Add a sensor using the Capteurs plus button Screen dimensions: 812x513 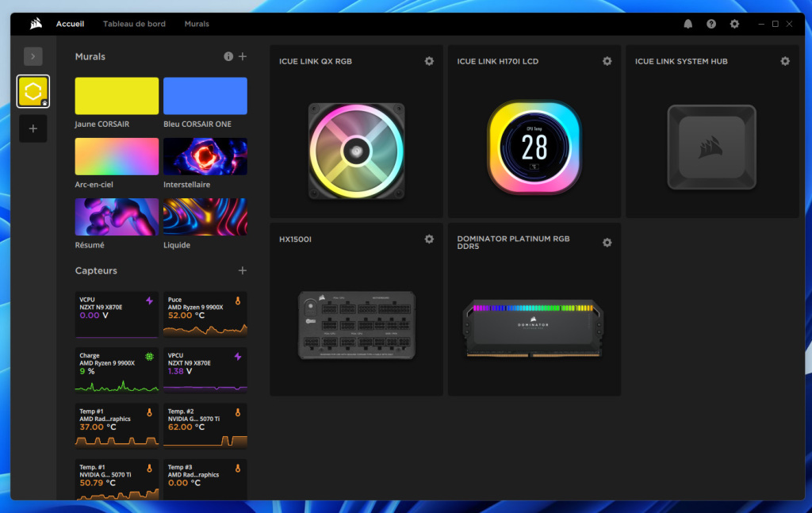tap(243, 270)
